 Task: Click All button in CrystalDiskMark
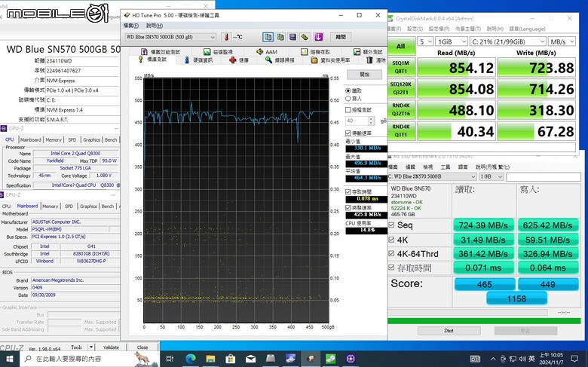(x=401, y=46)
